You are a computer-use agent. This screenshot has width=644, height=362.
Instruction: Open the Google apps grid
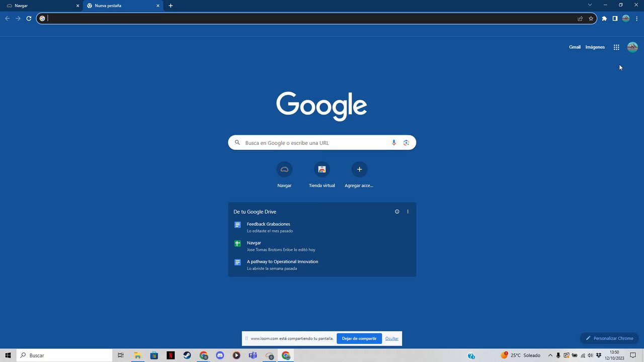point(616,47)
